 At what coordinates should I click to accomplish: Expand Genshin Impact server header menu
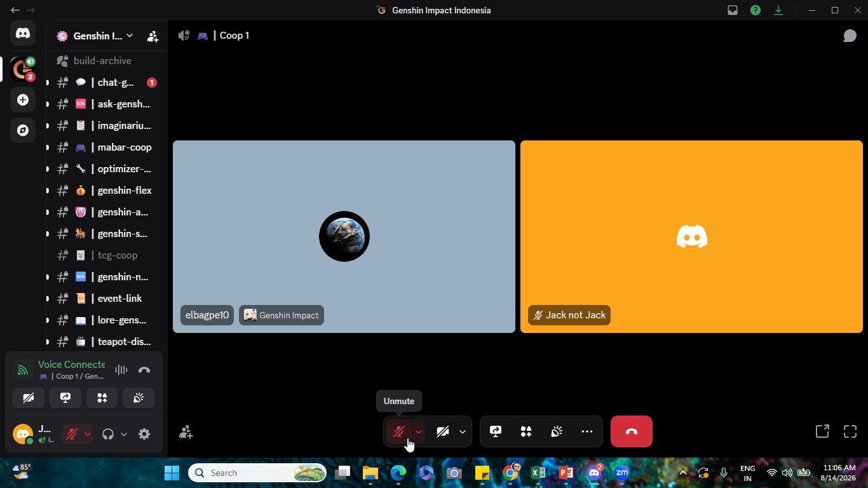click(x=95, y=36)
